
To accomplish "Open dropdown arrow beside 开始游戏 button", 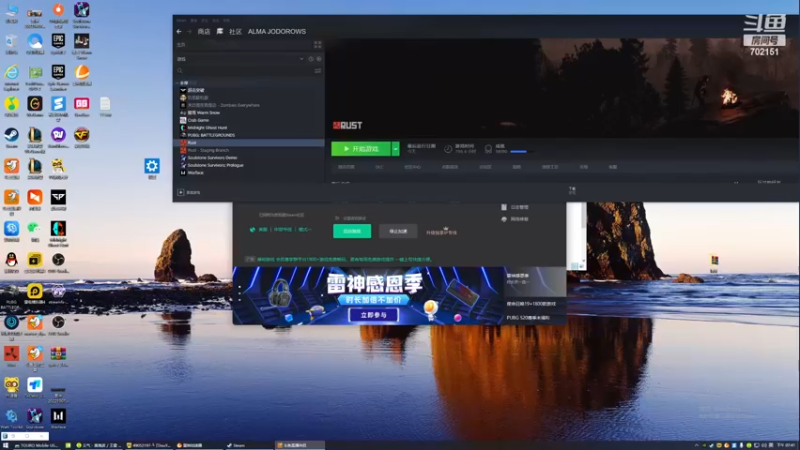I will [395, 149].
